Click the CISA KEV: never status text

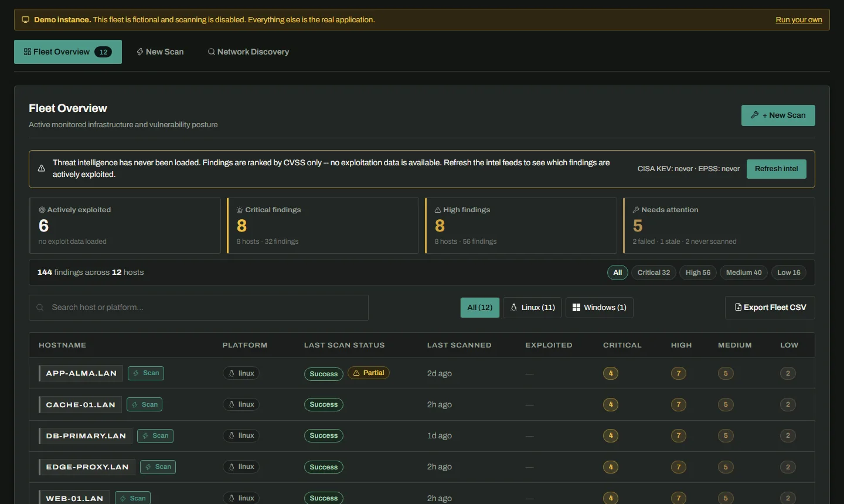(665, 169)
